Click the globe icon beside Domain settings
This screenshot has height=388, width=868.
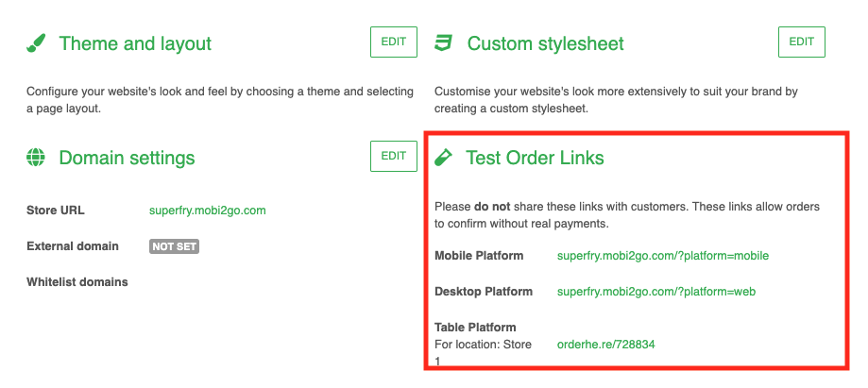36,158
